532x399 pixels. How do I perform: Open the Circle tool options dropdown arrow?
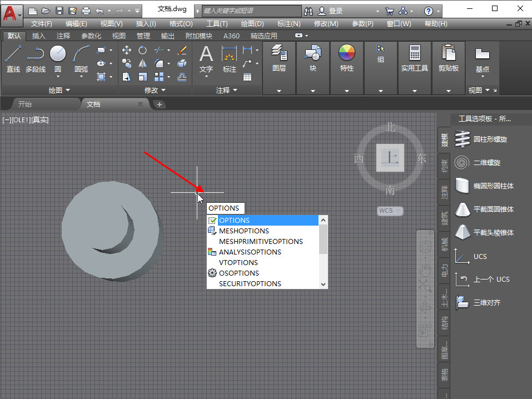(58, 77)
